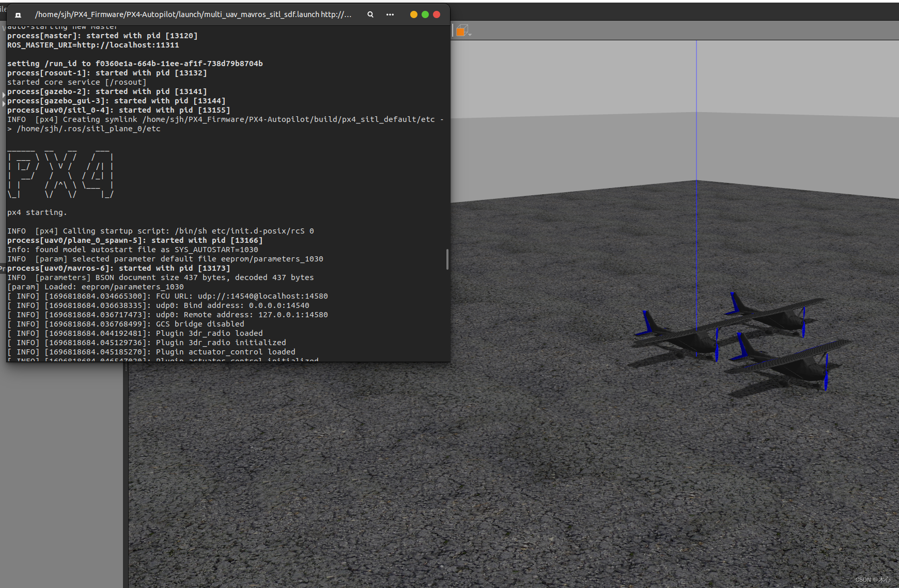Click the 'Plugin actuator_control loaded' line
Screen dimensions: 899x588
tap(151, 352)
